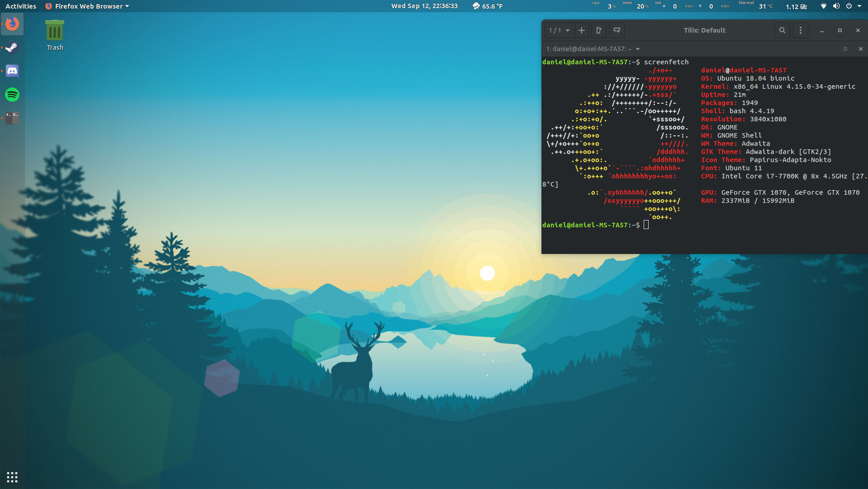Click the cpu 3% system monitor indicator
This screenshot has width=868, height=489.
(x=604, y=6)
